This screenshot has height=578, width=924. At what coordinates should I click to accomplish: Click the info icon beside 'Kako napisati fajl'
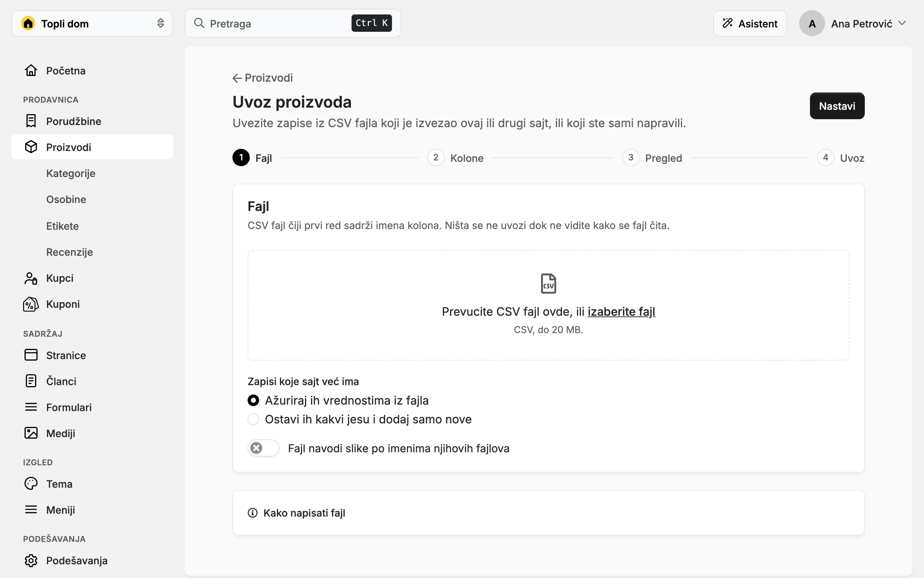point(252,513)
